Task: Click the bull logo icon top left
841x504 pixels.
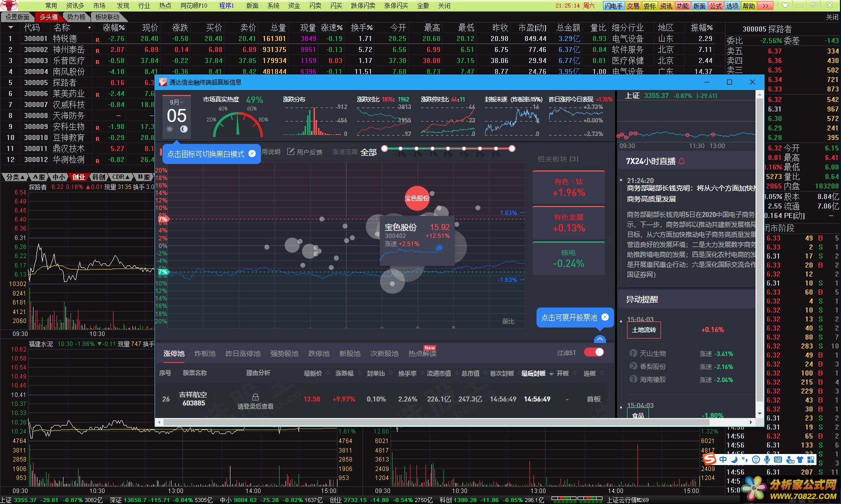Action: pos(9,5)
